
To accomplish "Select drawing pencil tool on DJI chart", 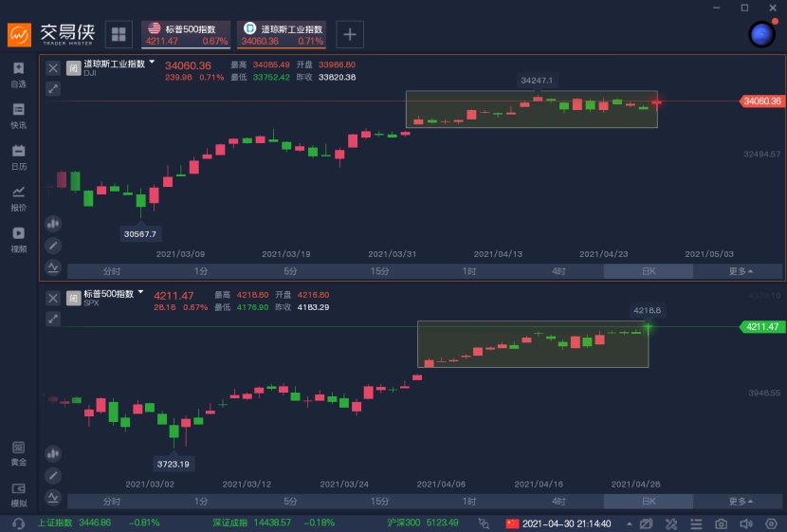I will (53, 246).
